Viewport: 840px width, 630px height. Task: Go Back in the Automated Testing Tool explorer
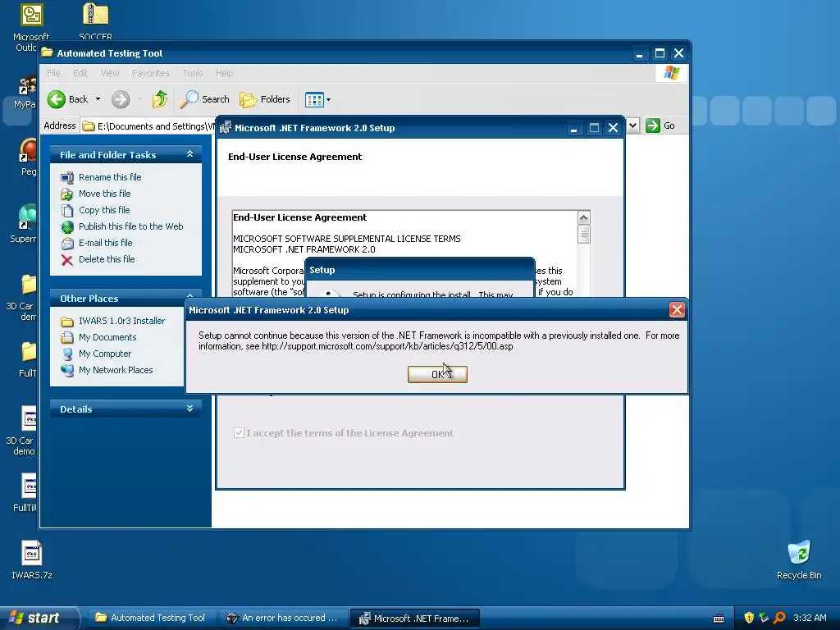pos(67,99)
